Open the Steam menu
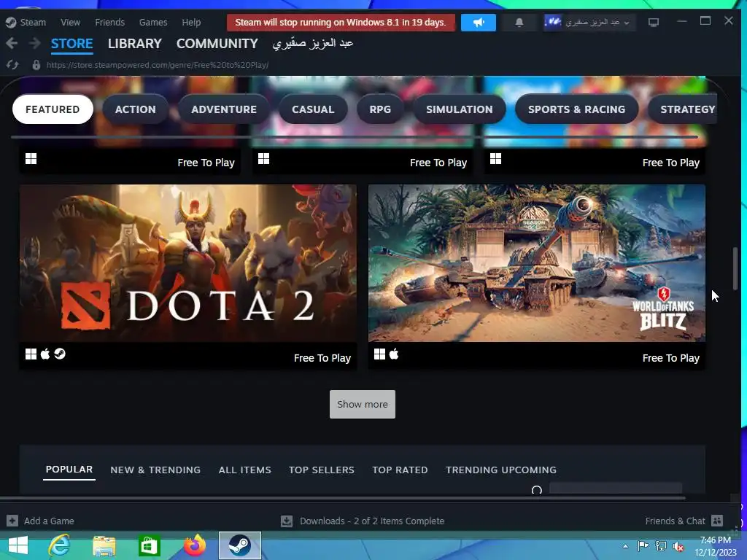The width and height of the screenshot is (747, 560). click(x=33, y=23)
